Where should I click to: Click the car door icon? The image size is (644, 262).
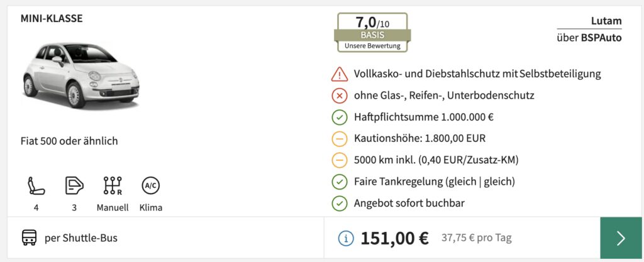74,186
